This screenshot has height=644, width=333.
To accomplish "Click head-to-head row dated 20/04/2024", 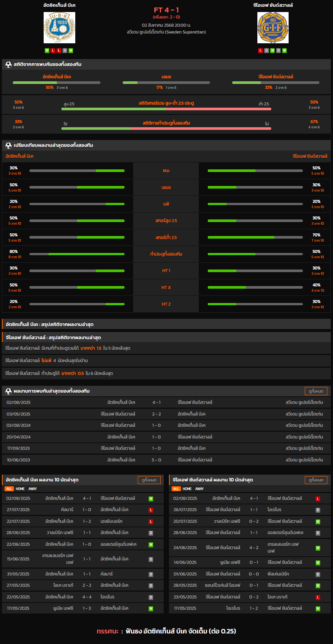I will pos(166,437).
